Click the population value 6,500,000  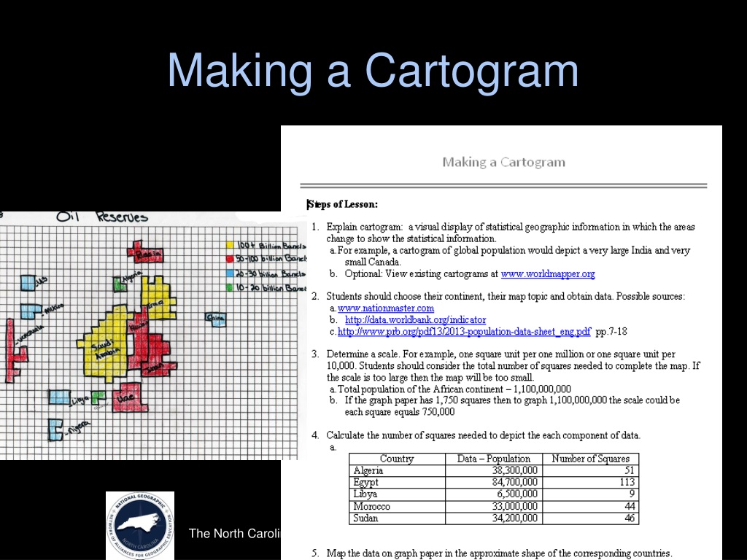517,494
